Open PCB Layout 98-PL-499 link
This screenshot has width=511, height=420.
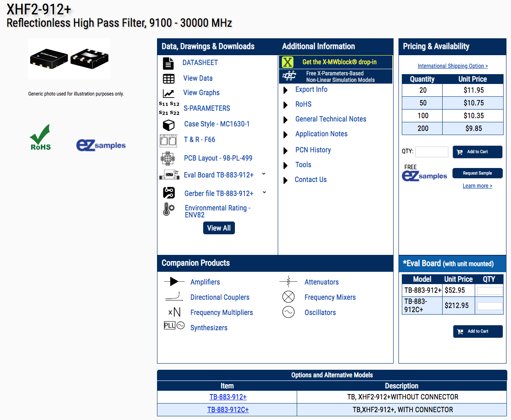point(218,158)
